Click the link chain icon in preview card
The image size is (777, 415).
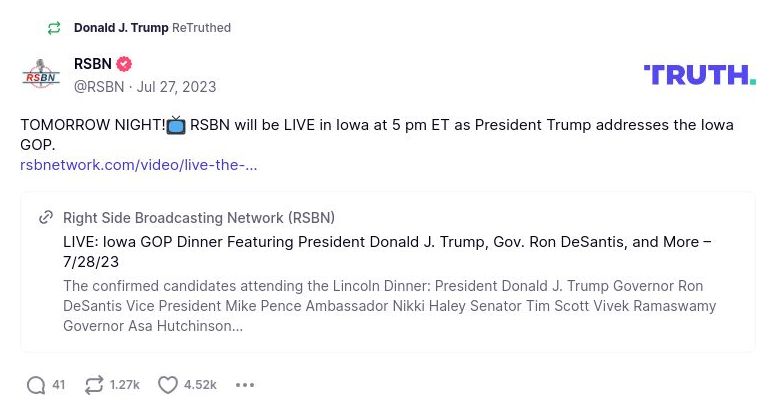click(x=46, y=218)
